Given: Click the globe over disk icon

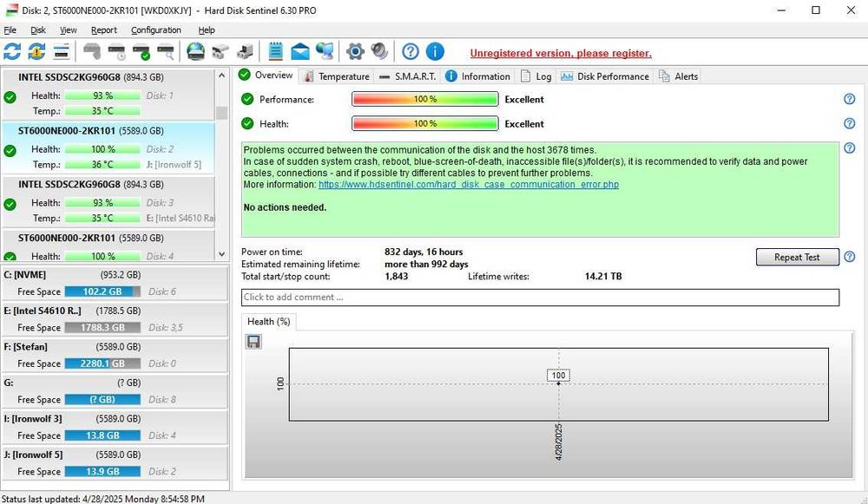Looking at the screenshot, I should tap(195, 51).
